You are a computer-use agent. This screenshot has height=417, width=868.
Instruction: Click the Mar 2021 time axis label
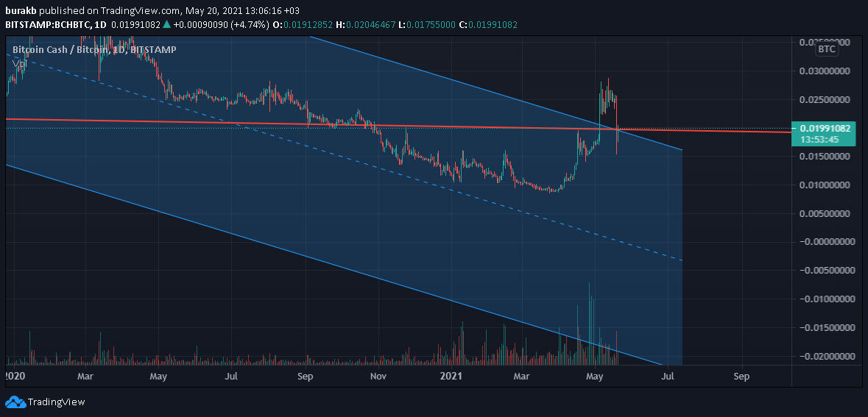tap(522, 377)
